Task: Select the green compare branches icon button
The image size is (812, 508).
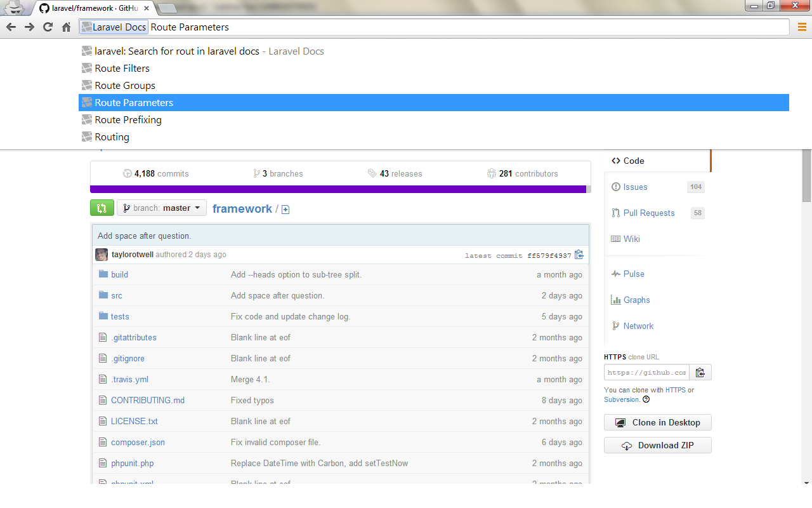Action: coord(102,208)
